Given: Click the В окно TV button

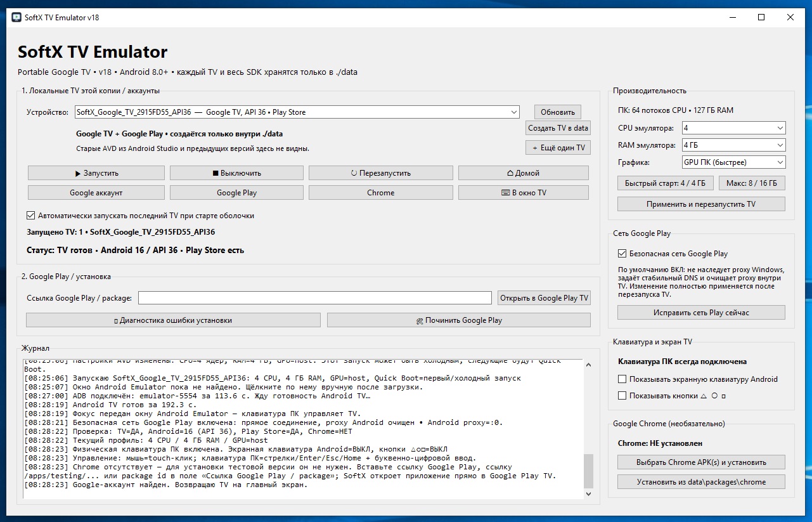Looking at the screenshot, I should point(523,192).
